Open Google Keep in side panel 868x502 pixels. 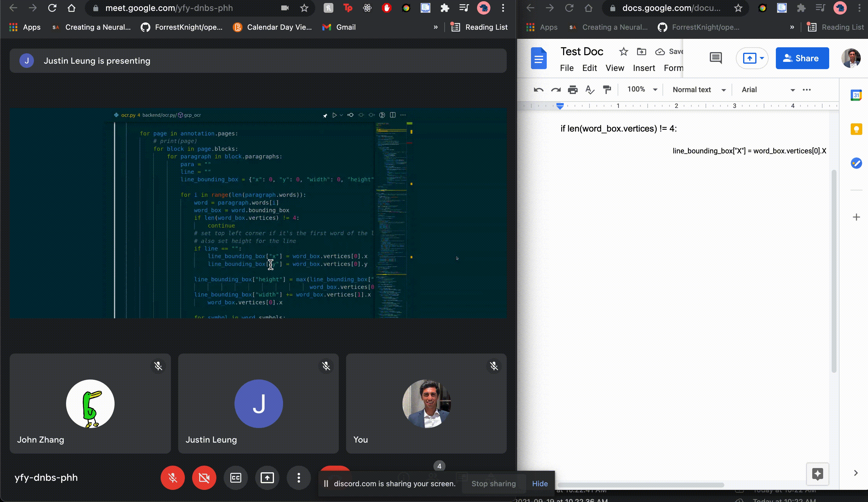coord(856,129)
